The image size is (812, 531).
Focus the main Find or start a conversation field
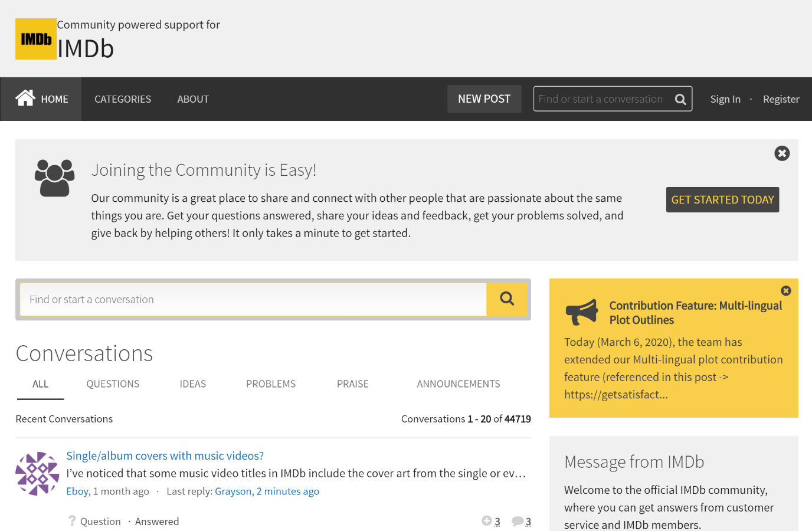click(x=254, y=299)
